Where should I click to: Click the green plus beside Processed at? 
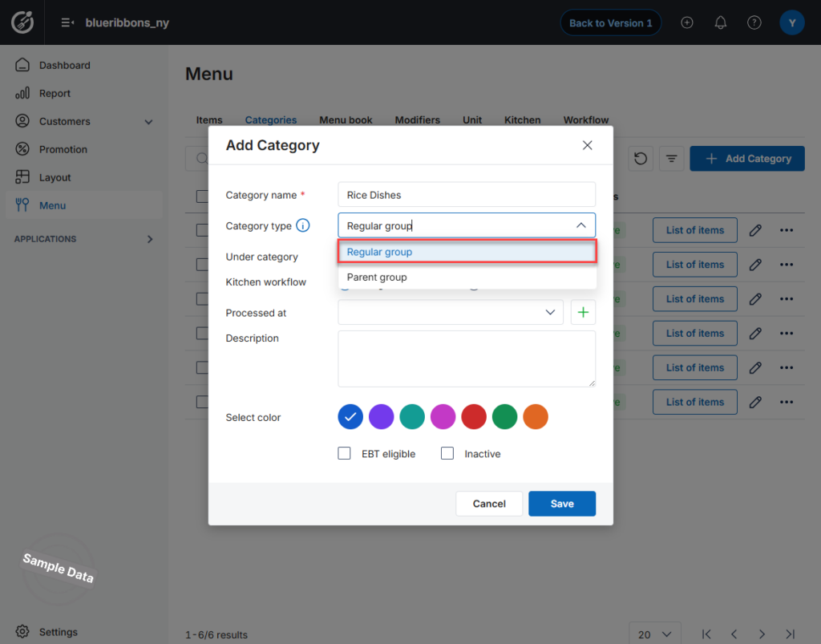coord(583,312)
